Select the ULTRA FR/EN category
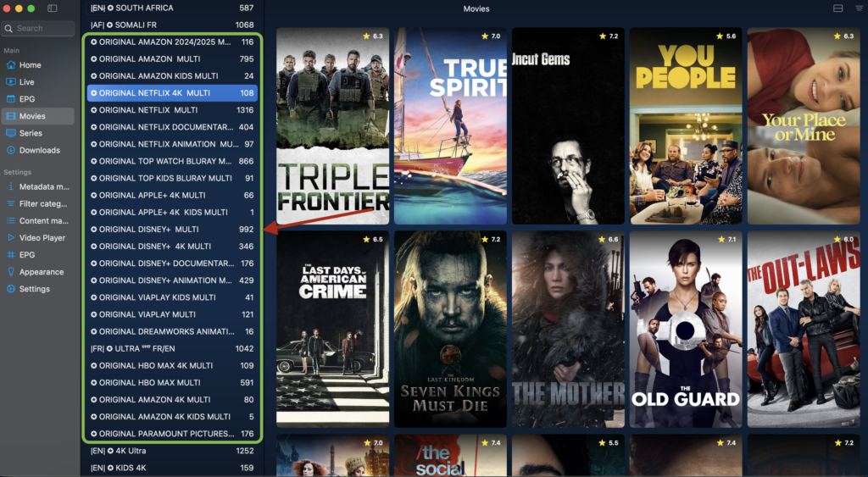This screenshot has width=868, height=477. click(x=172, y=348)
